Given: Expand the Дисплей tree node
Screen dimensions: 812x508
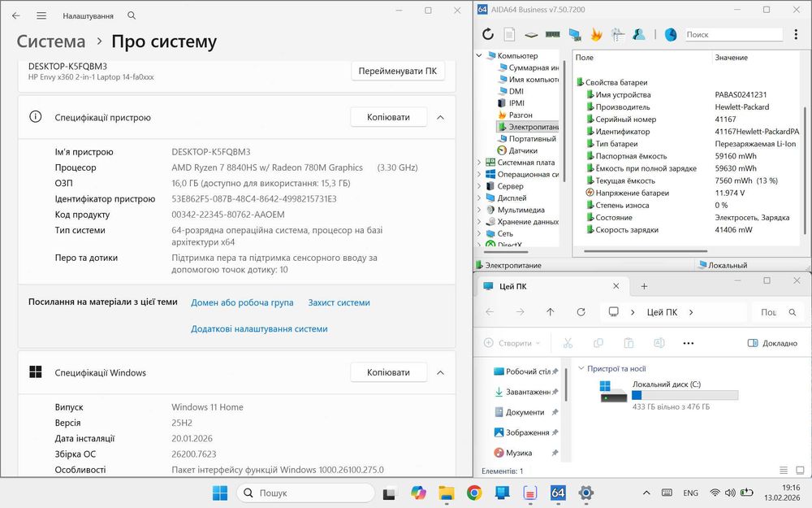Looking at the screenshot, I should (479, 198).
